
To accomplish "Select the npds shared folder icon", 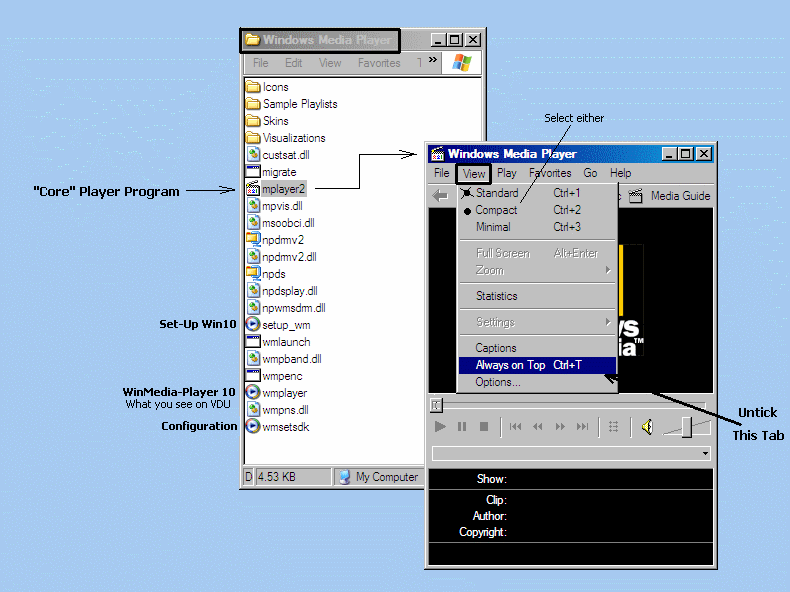I will tap(253, 274).
